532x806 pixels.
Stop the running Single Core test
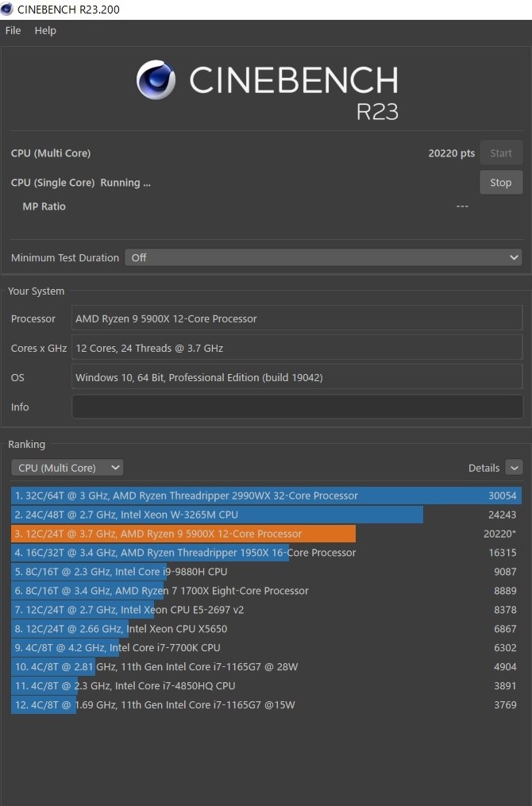(x=501, y=183)
